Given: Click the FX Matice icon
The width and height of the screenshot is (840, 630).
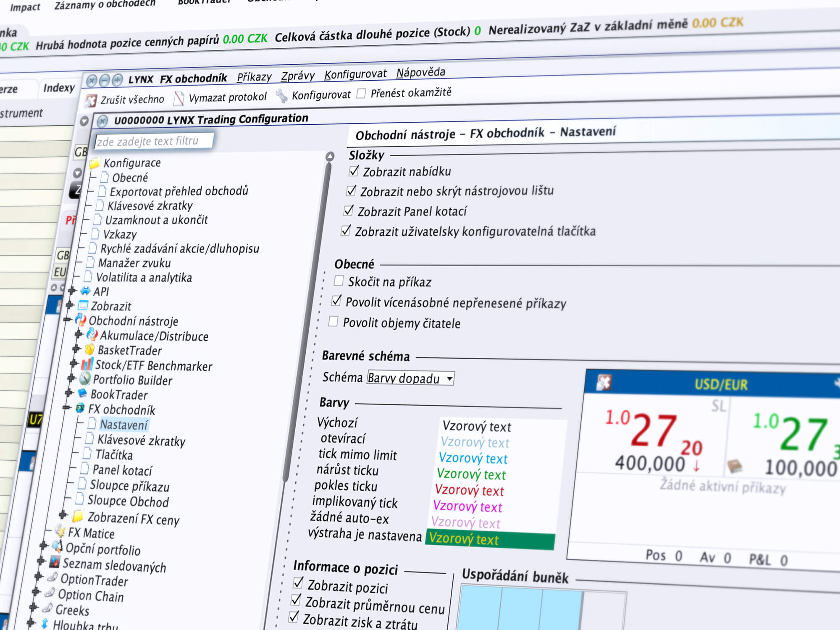Looking at the screenshot, I should [x=60, y=531].
